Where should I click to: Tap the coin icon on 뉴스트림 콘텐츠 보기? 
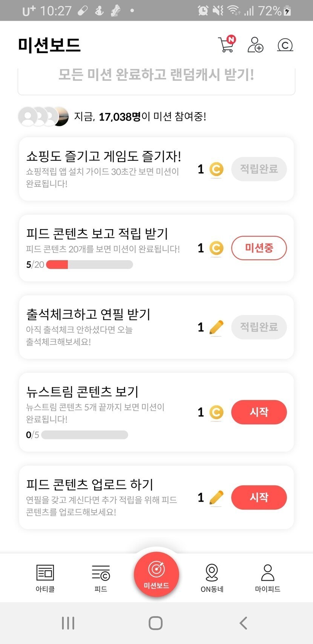[216, 412]
